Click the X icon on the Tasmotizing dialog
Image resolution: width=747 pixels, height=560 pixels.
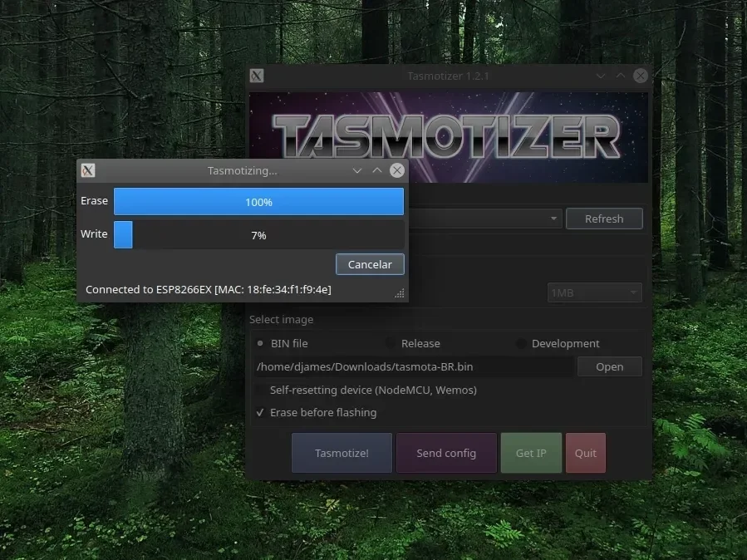click(x=87, y=170)
